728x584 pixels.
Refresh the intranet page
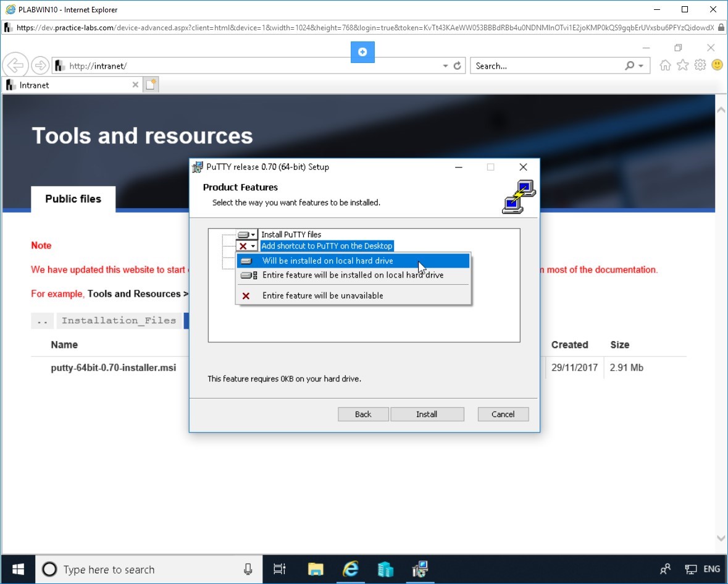[458, 66]
